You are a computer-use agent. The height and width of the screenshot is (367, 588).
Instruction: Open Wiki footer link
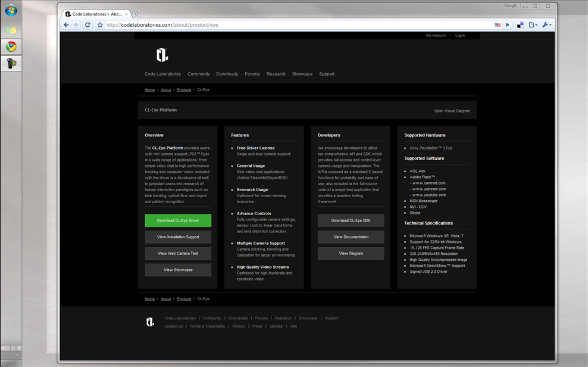coord(293,326)
